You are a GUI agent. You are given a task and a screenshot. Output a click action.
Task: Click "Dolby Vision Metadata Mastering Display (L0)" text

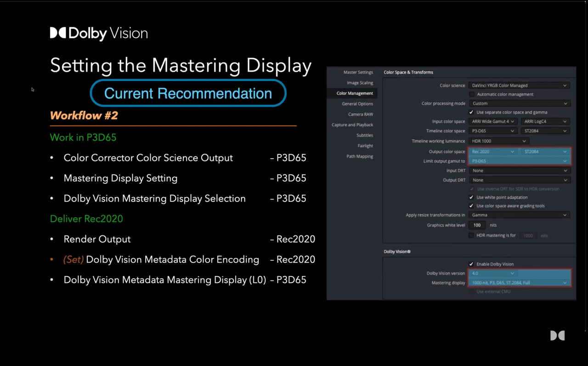(165, 280)
